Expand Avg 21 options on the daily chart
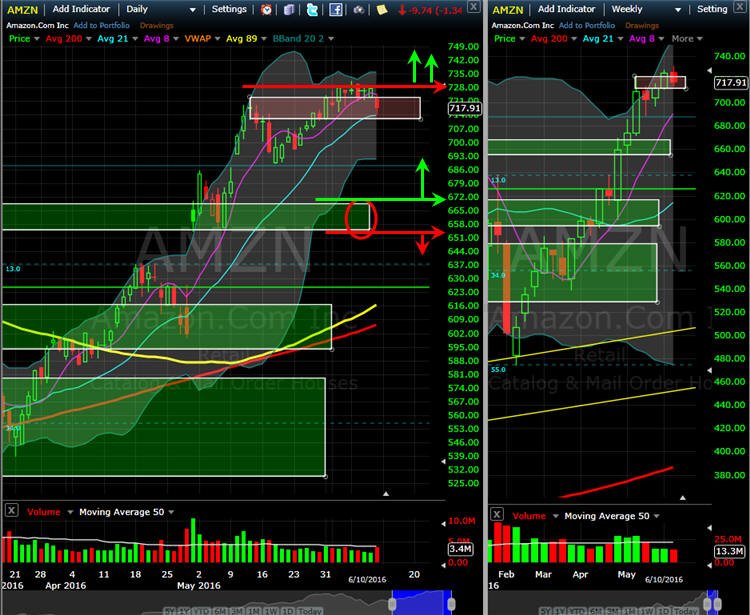 [135, 39]
